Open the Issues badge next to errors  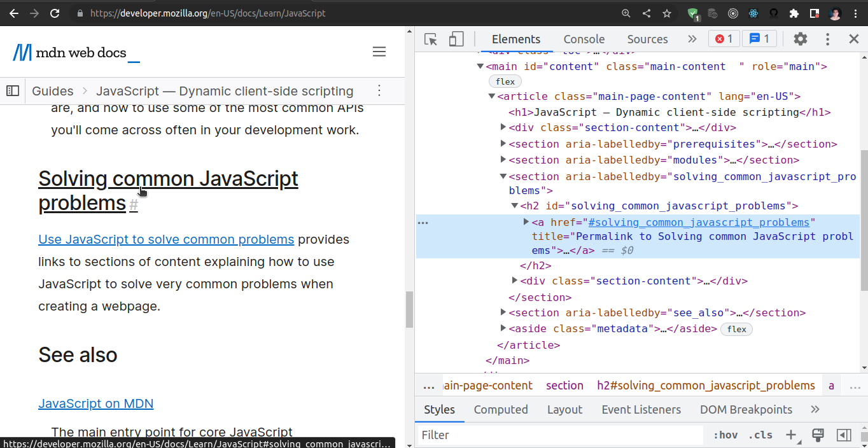pos(759,38)
